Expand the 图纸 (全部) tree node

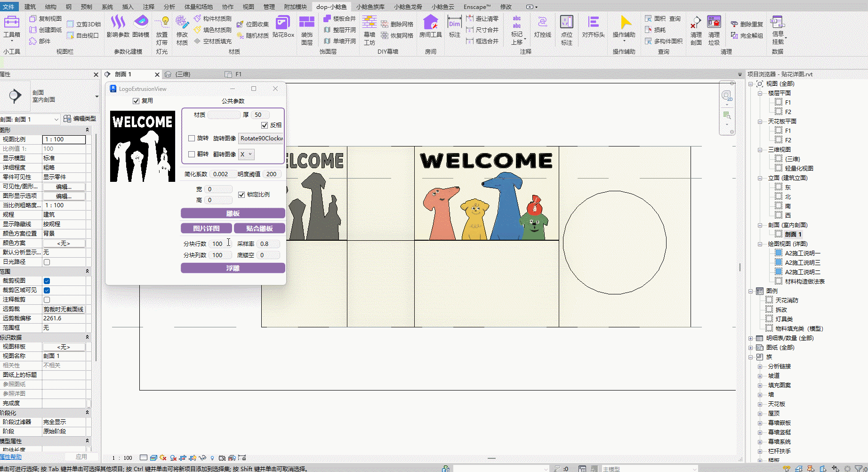(x=751, y=348)
